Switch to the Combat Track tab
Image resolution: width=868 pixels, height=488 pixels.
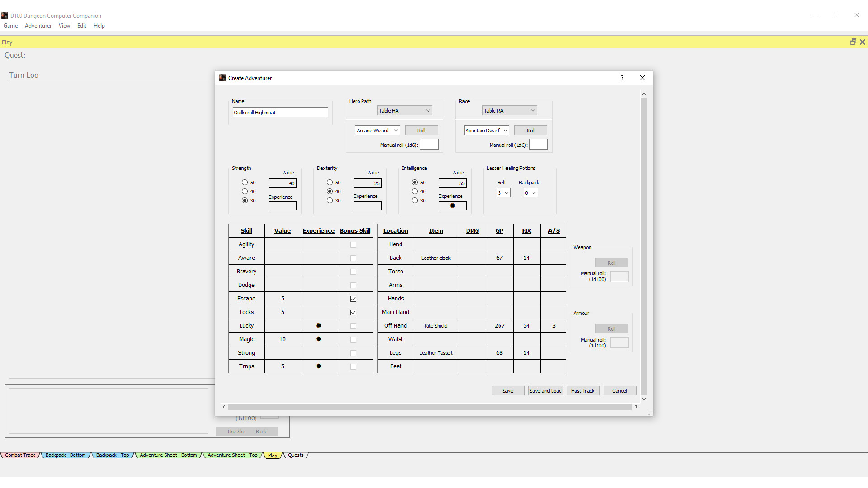(x=20, y=455)
